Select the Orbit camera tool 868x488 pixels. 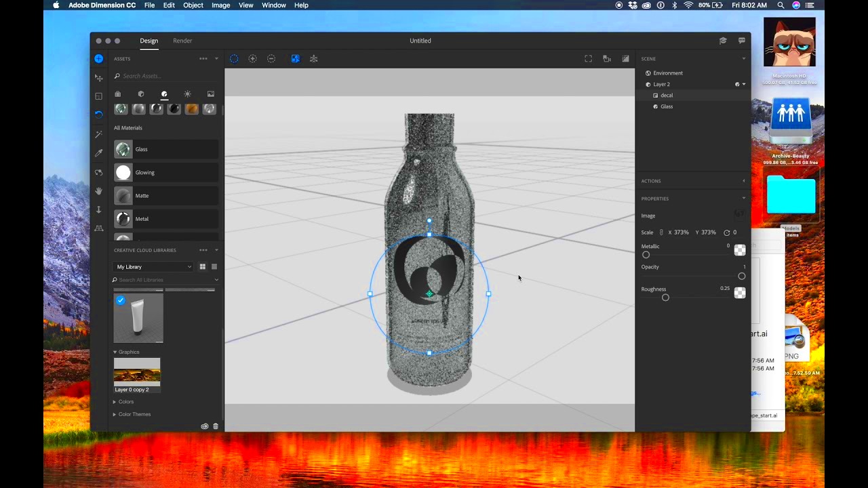click(98, 172)
